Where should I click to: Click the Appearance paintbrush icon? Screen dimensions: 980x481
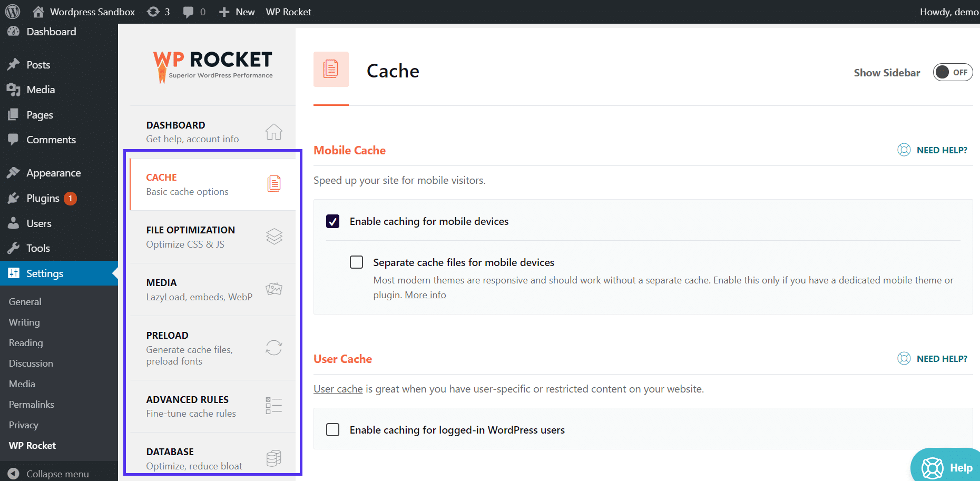[x=14, y=172]
